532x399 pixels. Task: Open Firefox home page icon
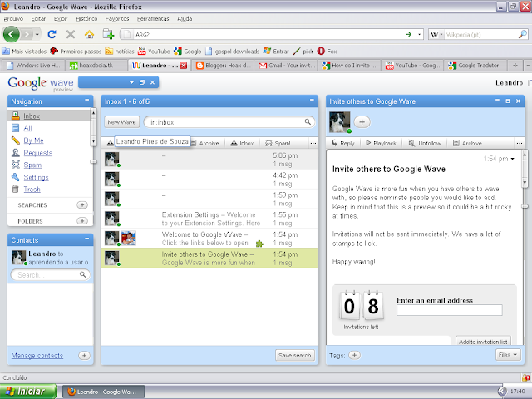pos(89,34)
